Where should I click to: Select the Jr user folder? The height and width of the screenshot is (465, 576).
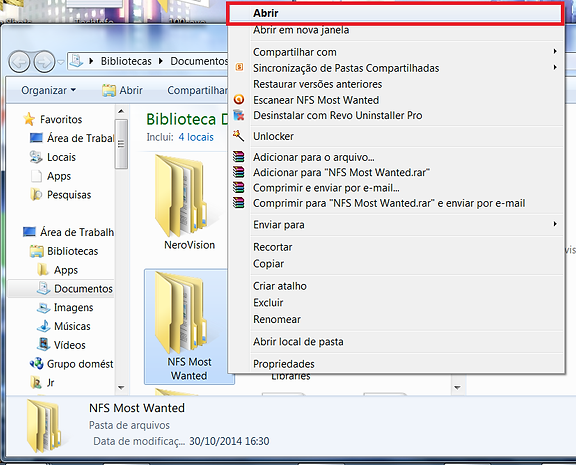point(42,383)
